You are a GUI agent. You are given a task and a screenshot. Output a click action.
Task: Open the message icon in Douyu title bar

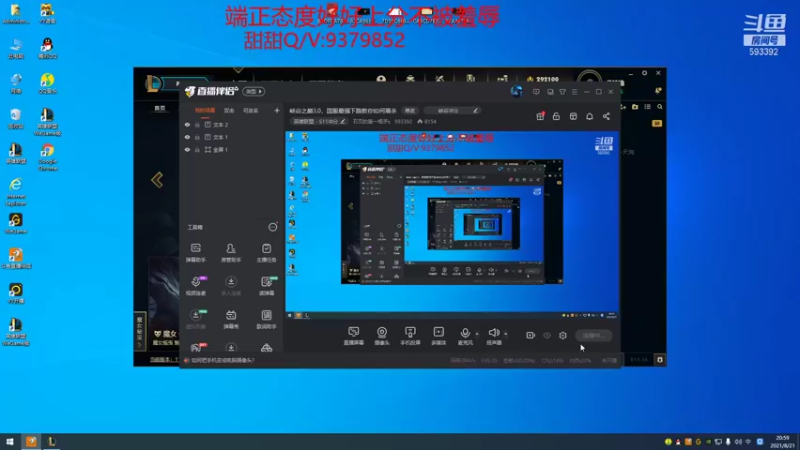536,92
